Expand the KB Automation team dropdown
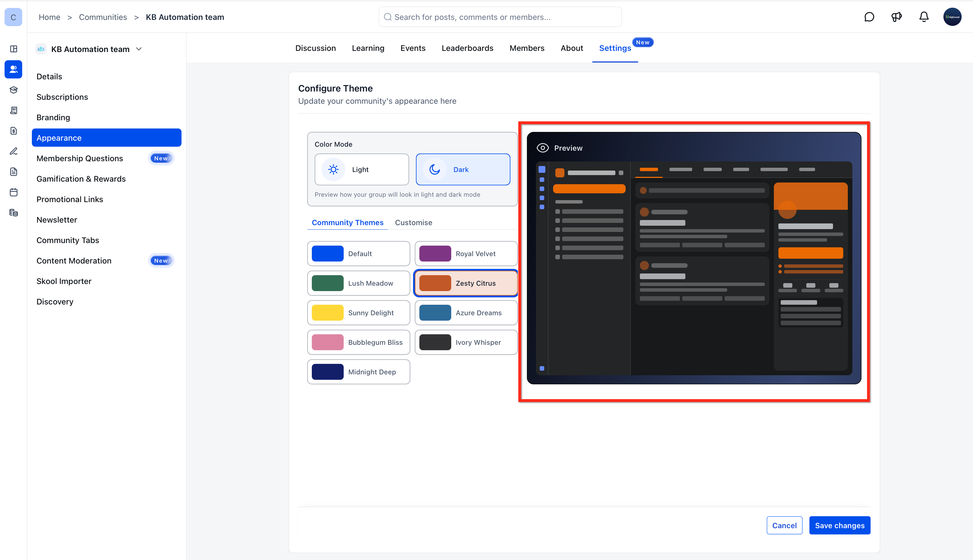 tap(139, 49)
